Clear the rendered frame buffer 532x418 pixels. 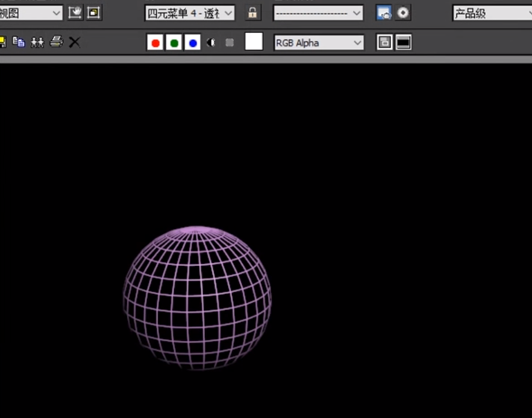(74, 42)
